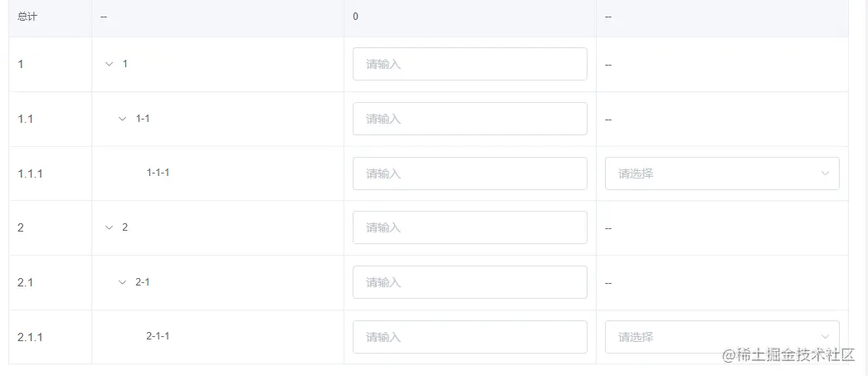
Task: Focus the 请输入 field in row 2.1.1
Action: (x=470, y=337)
